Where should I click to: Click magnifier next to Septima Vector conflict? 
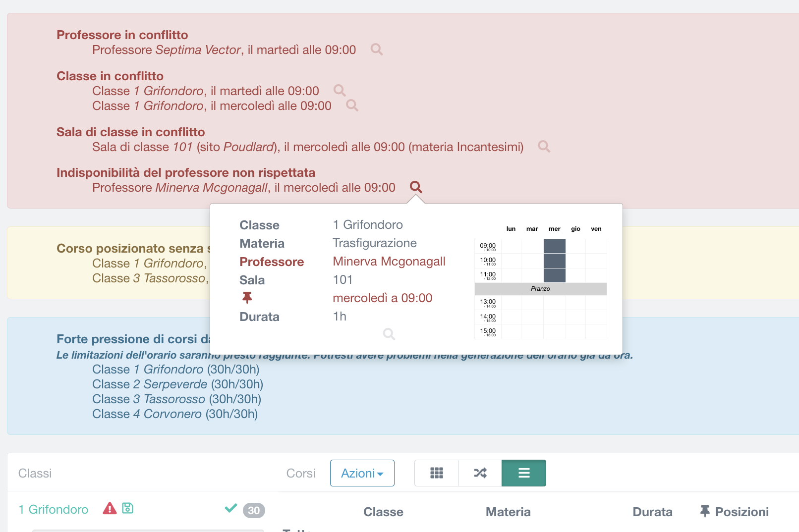(x=376, y=50)
